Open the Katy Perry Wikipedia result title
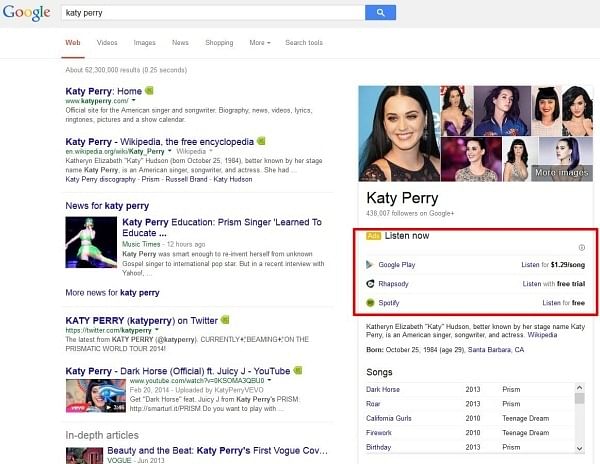This screenshot has height=464, width=600. click(160, 142)
